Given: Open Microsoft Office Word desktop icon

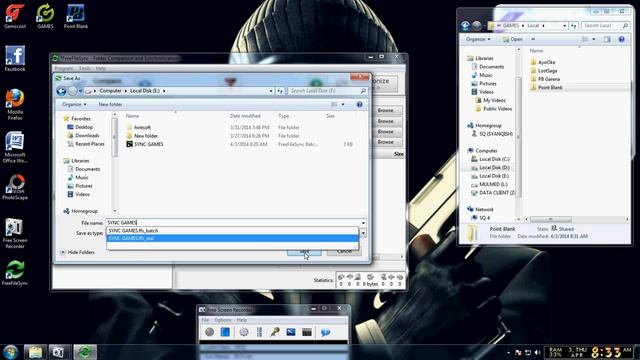Looking at the screenshot, I should click(15, 147).
